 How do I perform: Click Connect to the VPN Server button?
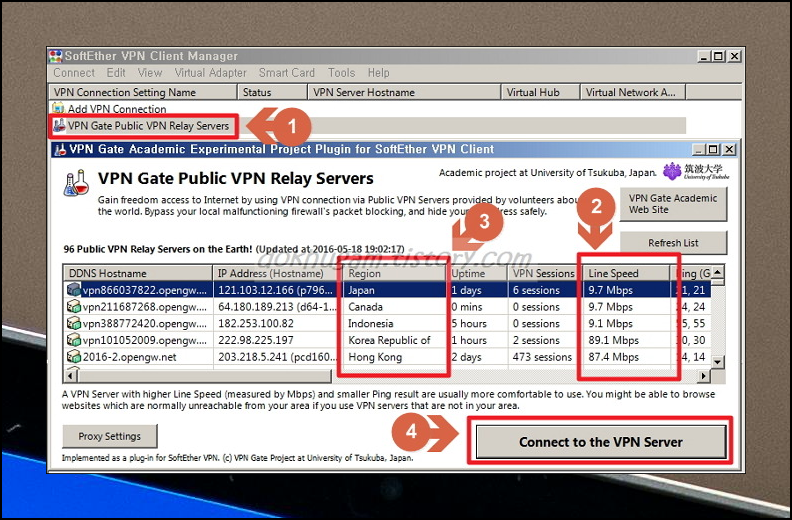(601, 442)
